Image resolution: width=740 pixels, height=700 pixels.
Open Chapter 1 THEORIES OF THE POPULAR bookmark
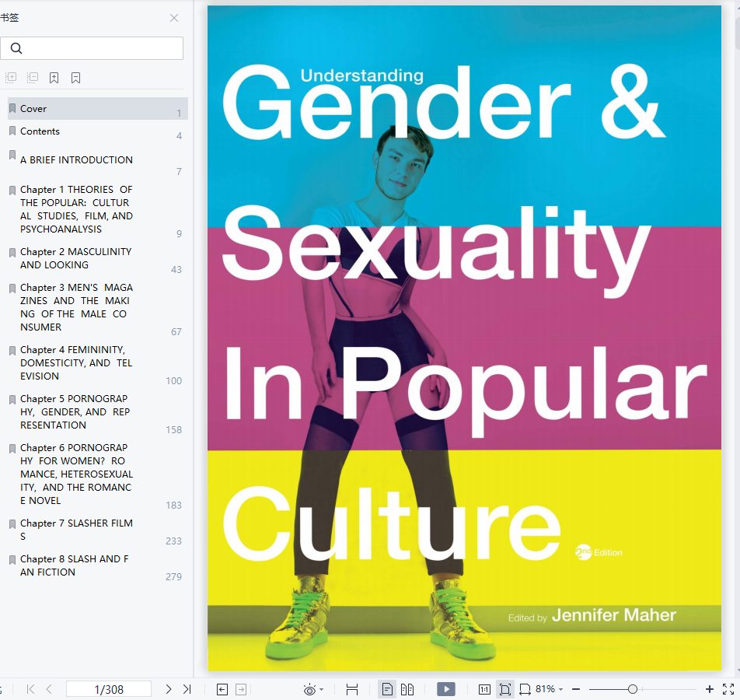(98, 209)
